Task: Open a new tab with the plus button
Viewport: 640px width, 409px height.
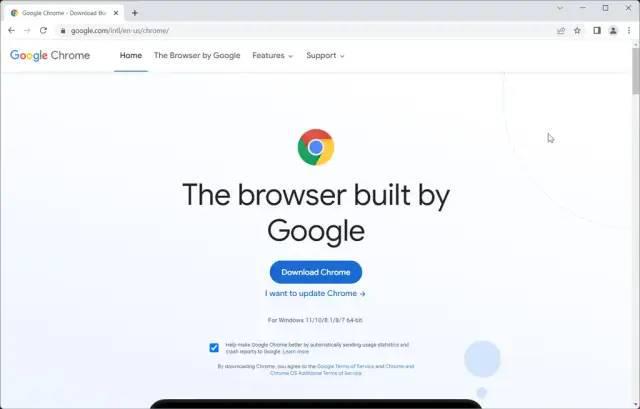Action: [x=135, y=13]
